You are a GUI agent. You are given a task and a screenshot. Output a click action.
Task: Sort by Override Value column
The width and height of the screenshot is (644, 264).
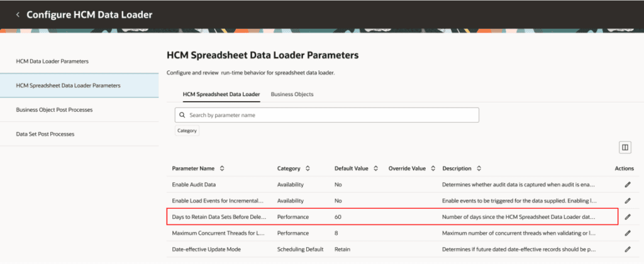coord(432,168)
